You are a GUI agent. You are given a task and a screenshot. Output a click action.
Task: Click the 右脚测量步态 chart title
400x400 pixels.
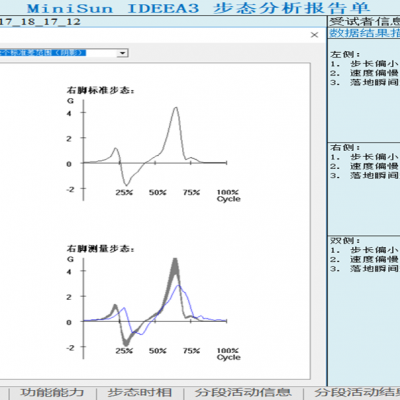coord(100,249)
